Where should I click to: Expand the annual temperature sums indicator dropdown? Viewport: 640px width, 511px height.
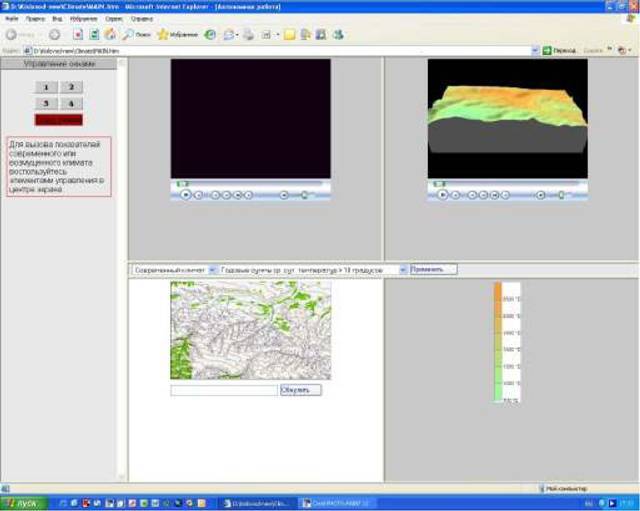pos(402,270)
